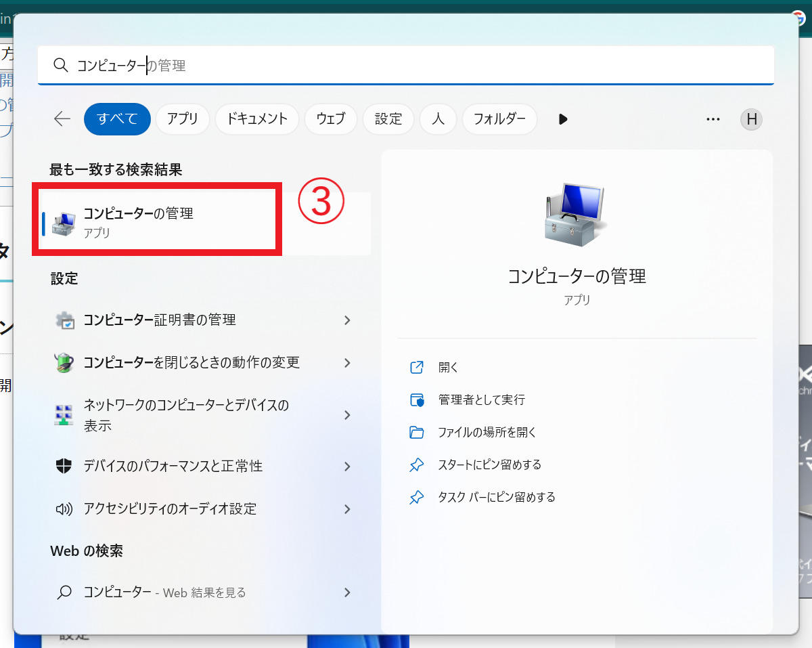Click the user profile avatar H
The height and width of the screenshot is (648, 812).
point(751,119)
